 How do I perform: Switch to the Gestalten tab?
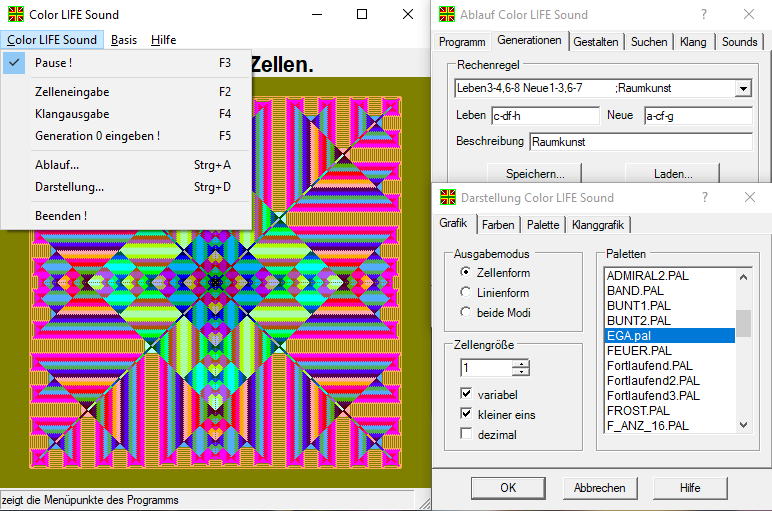596,42
